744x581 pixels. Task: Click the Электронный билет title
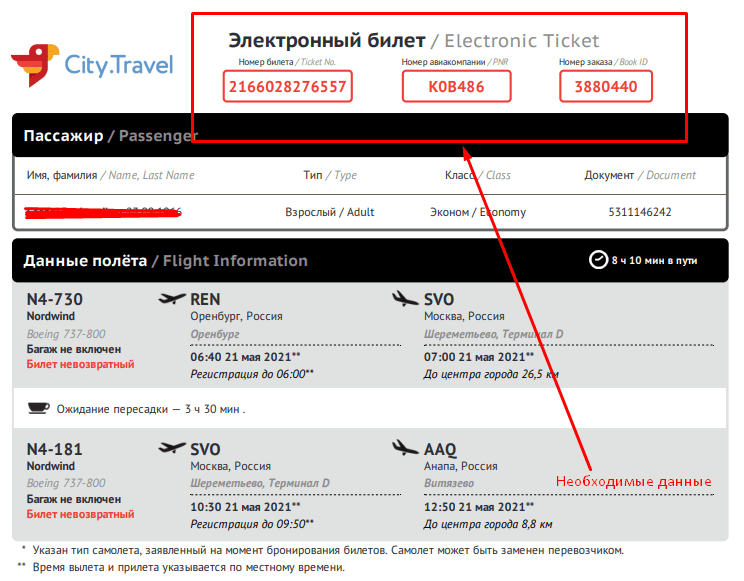(325, 41)
